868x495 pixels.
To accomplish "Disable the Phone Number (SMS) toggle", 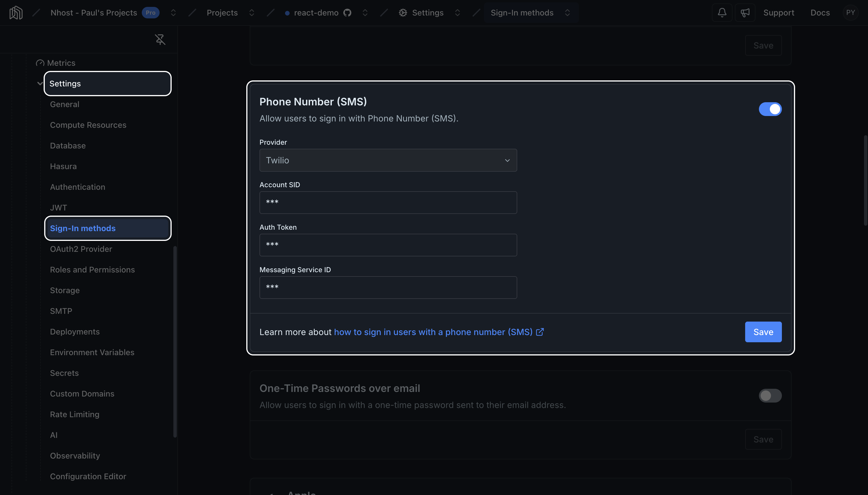I will [770, 109].
